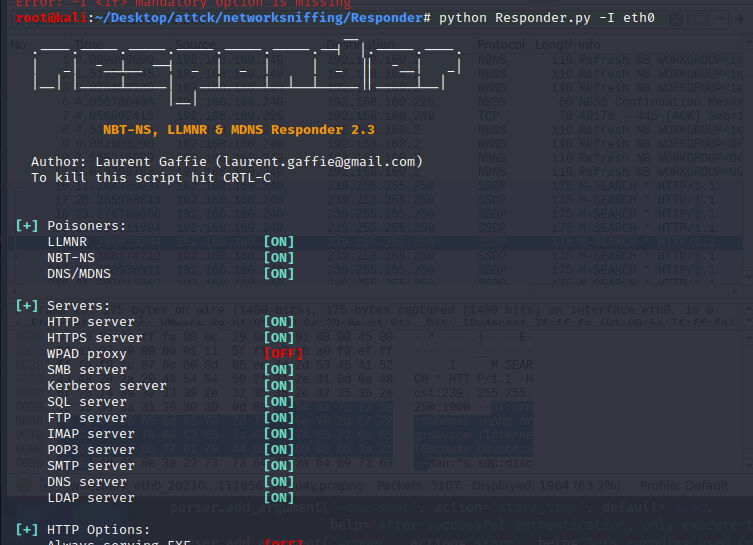Viewport: 753px width, 545px height.
Task: Click the SQL server label
Action: [x=87, y=401]
